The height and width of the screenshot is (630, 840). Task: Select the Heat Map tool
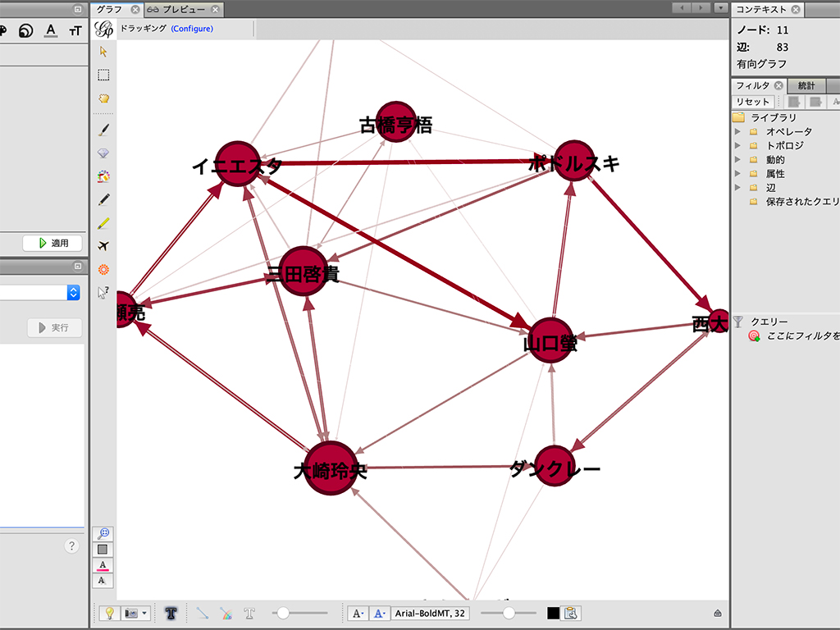click(x=103, y=269)
